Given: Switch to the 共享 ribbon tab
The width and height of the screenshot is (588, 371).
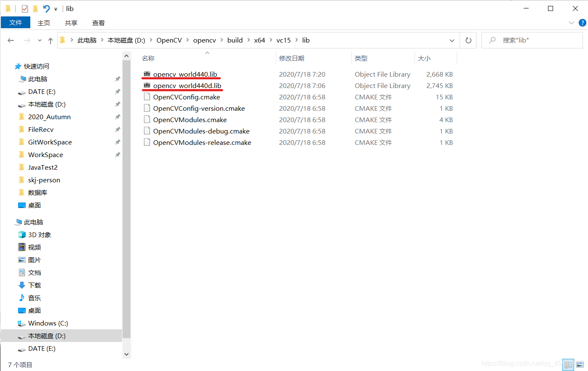Looking at the screenshot, I should (x=71, y=23).
